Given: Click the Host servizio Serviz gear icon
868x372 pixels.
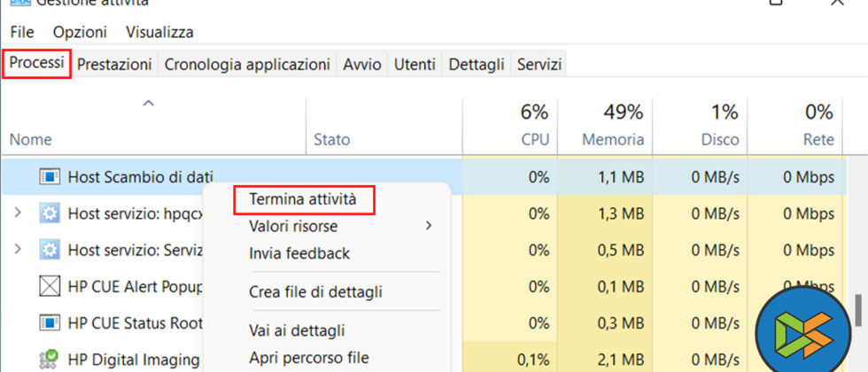Looking at the screenshot, I should click(x=49, y=251).
